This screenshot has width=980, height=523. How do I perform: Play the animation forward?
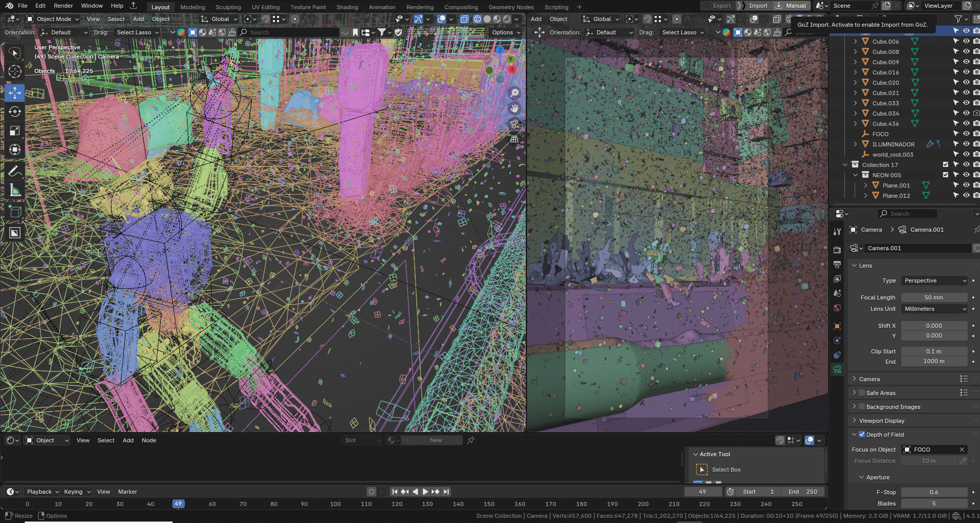(x=425, y=492)
